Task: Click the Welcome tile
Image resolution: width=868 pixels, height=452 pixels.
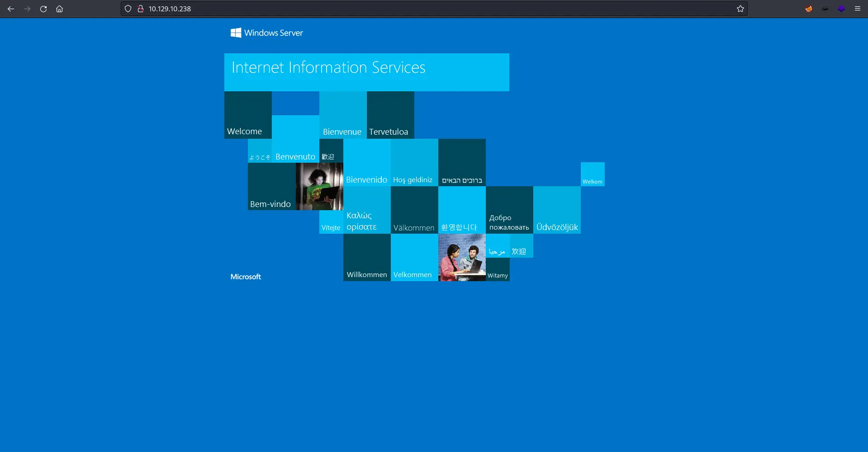Action: (x=248, y=115)
